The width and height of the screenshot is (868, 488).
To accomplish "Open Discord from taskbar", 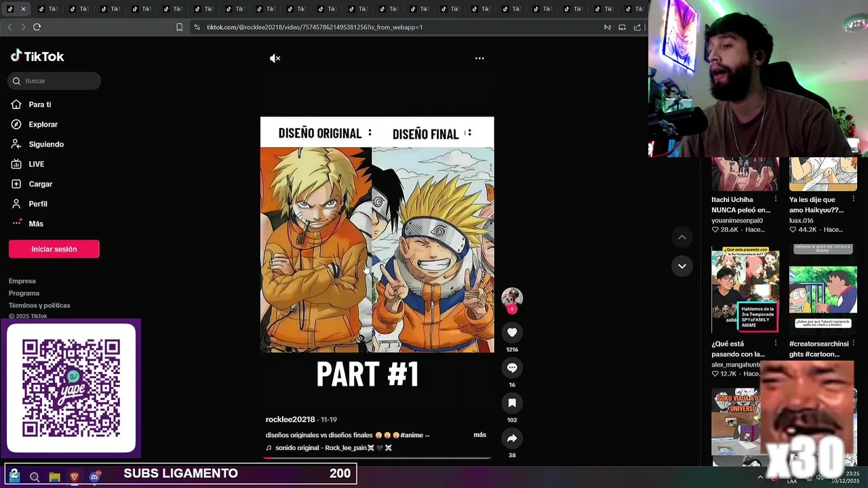I will tap(94, 476).
